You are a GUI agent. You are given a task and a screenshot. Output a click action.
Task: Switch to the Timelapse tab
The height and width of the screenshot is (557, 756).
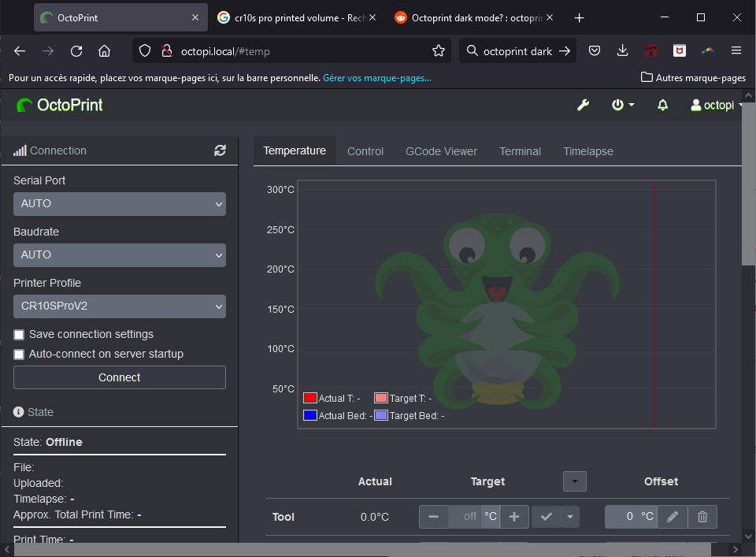(588, 151)
